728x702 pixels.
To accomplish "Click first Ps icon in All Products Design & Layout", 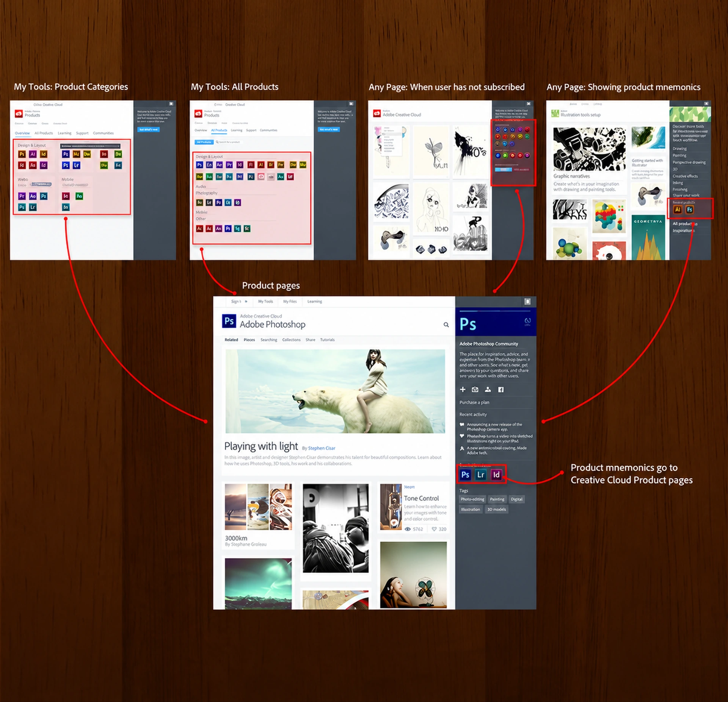I will point(199,165).
